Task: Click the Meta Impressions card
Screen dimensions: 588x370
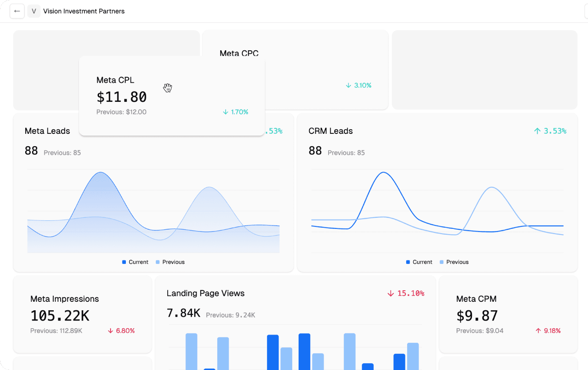Action: [x=82, y=315]
